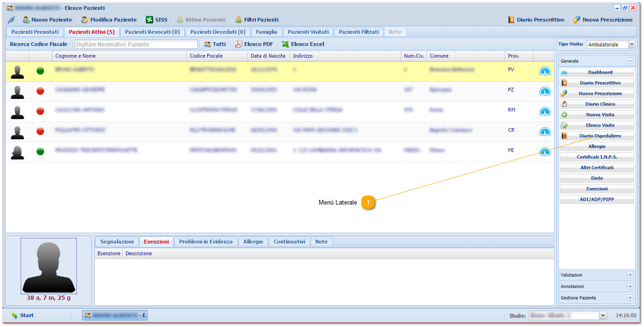Open Problemi in Evidenza tab

point(206,242)
